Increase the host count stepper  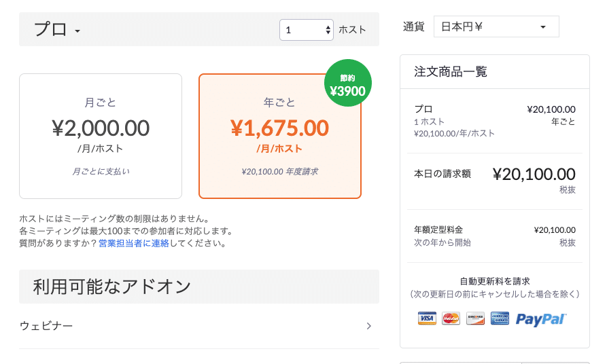coord(328,27)
